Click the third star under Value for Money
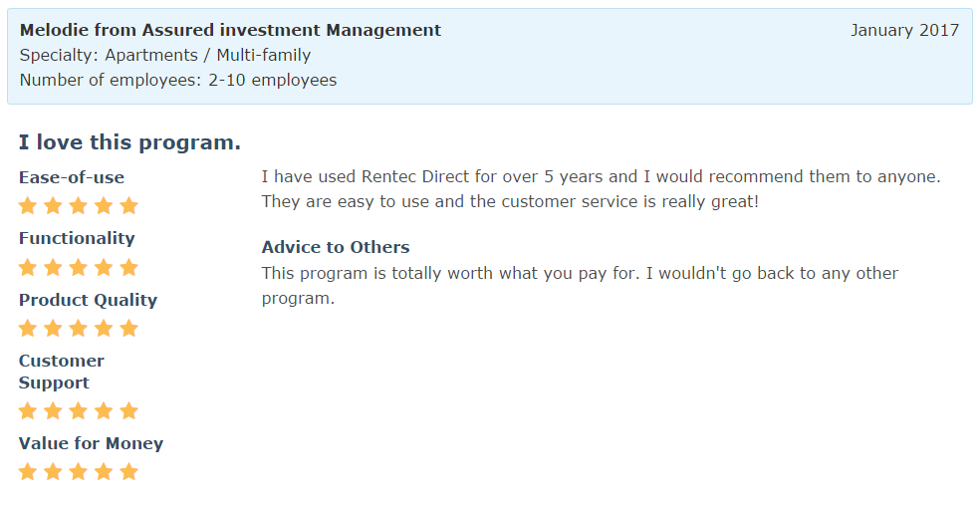 point(79,472)
